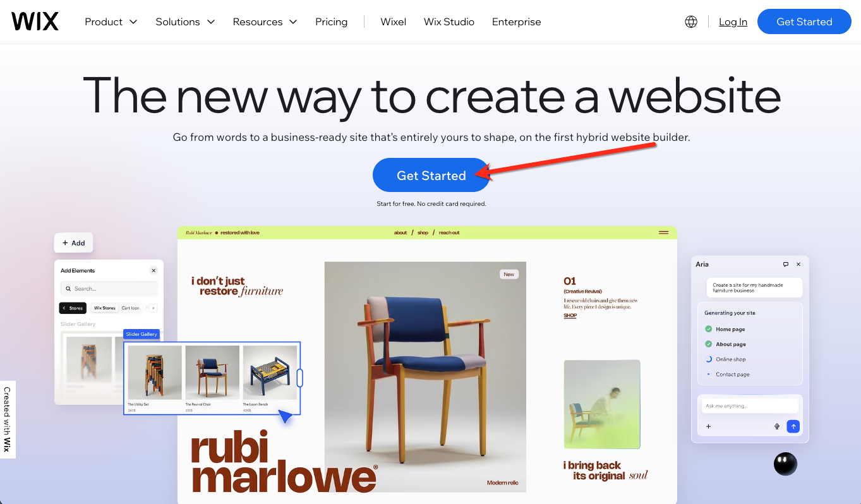Select The Revival Chair thumbnail

[x=212, y=373]
